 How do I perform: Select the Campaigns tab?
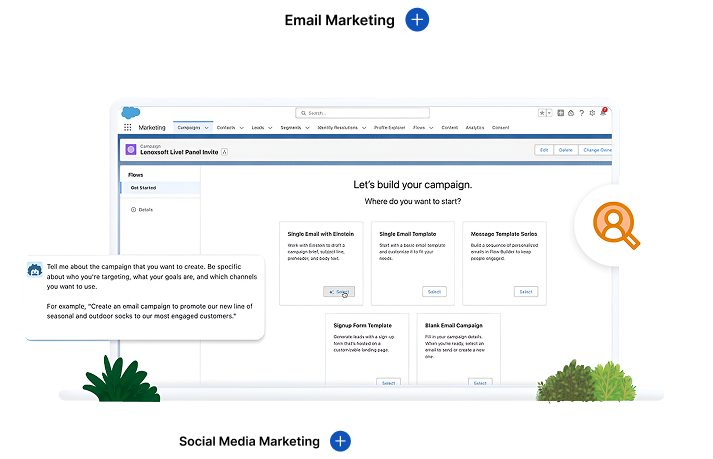(189, 128)
